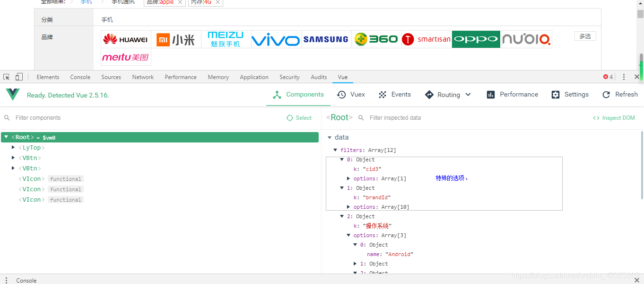Open the DevTools Performance tab

click(x=181, y=77)
